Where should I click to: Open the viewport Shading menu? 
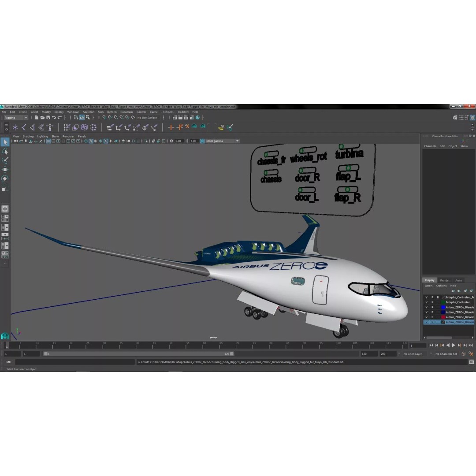[28, 136]
